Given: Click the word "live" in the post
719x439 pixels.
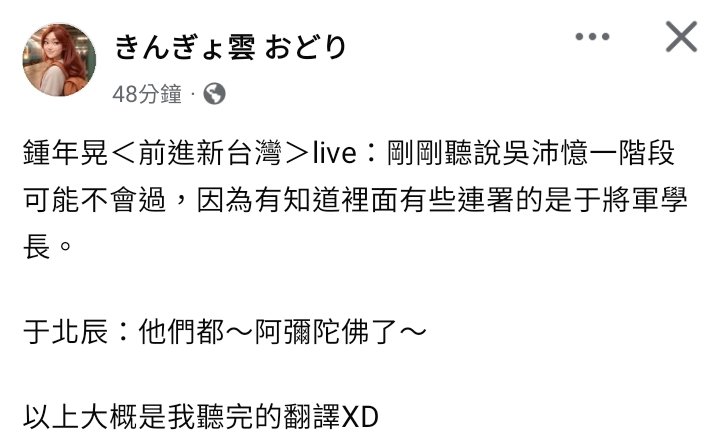Looking at the screenshot, I should [334, 153].
